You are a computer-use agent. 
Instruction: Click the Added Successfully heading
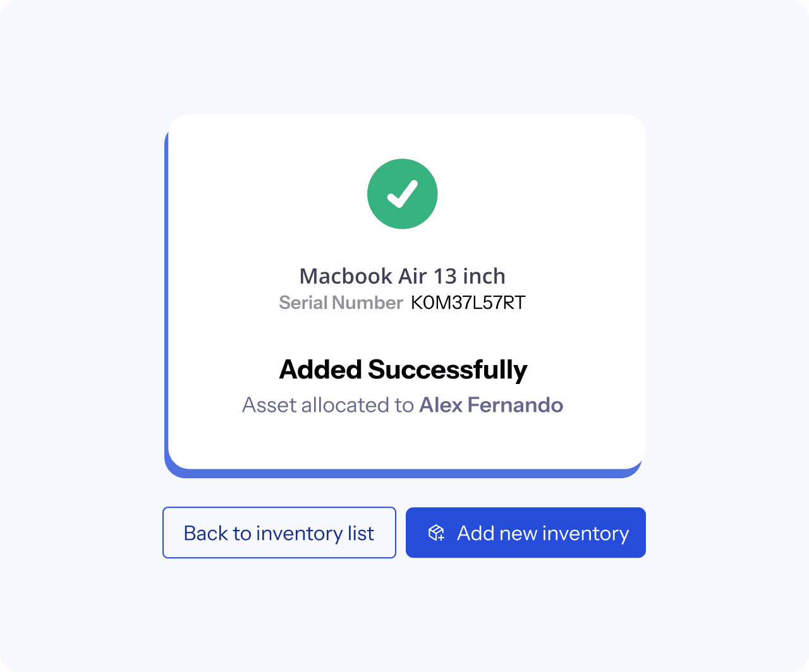point(403,369)
